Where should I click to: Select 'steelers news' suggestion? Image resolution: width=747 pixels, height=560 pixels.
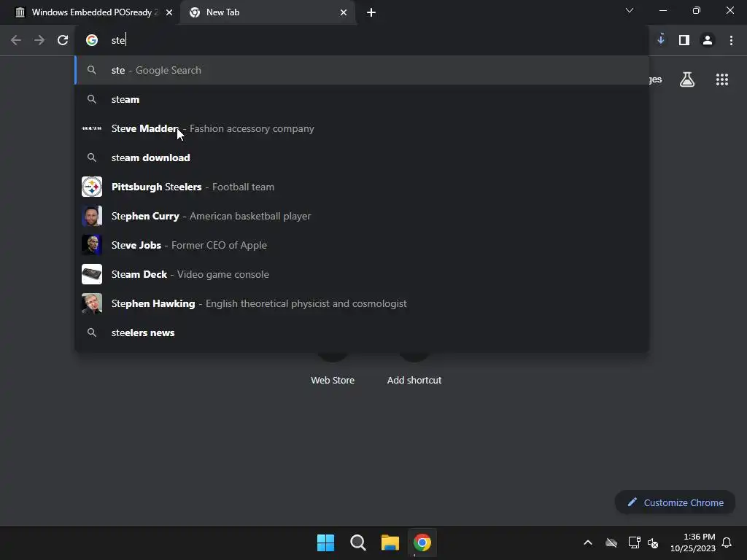[x=362, y=332]
